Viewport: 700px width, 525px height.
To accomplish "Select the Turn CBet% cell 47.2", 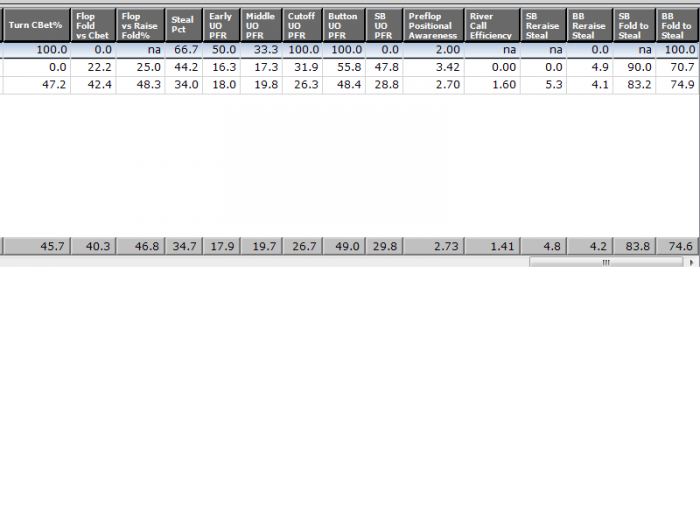I will [36, 85].
